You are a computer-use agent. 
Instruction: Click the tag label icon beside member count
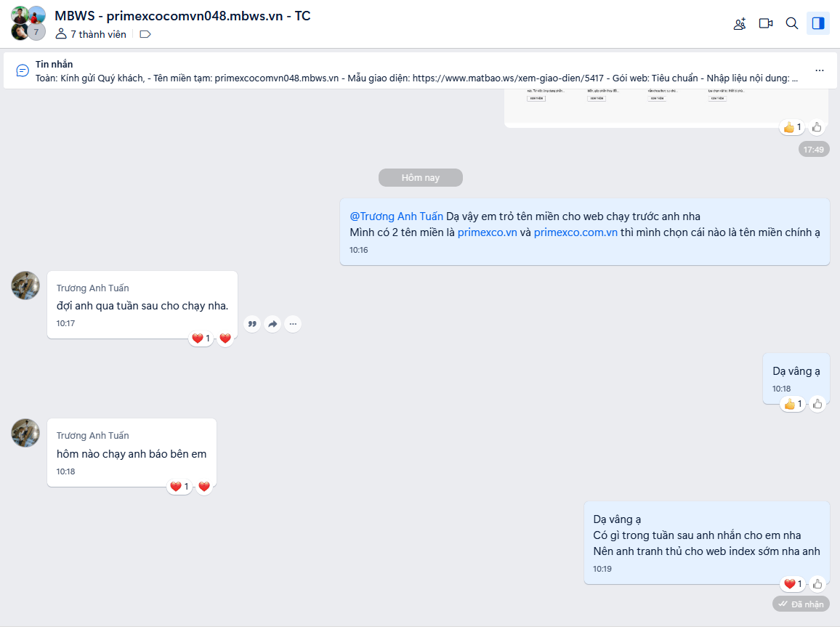tap(145, 34)
